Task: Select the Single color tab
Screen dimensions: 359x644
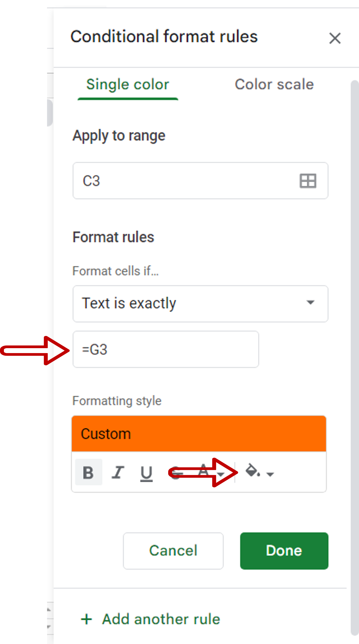Action: coord(128,84)
